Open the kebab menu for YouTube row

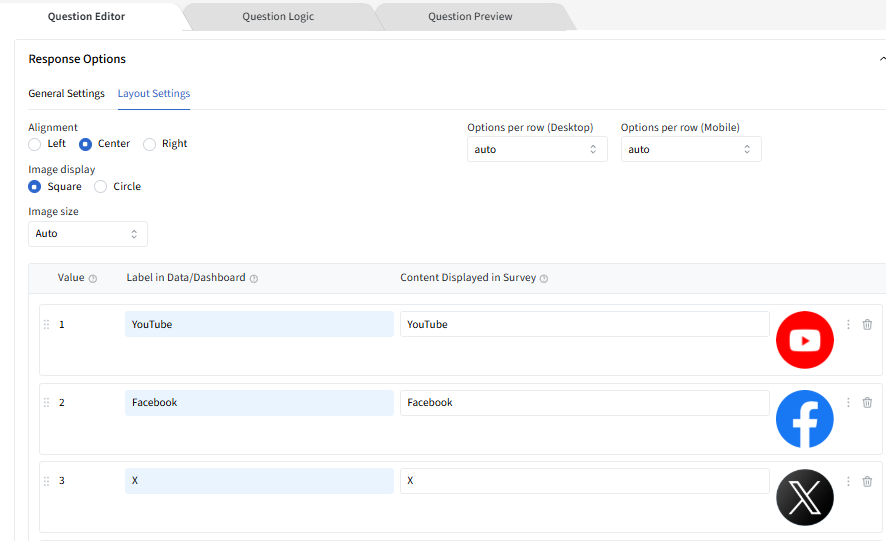tap(848, 324)
